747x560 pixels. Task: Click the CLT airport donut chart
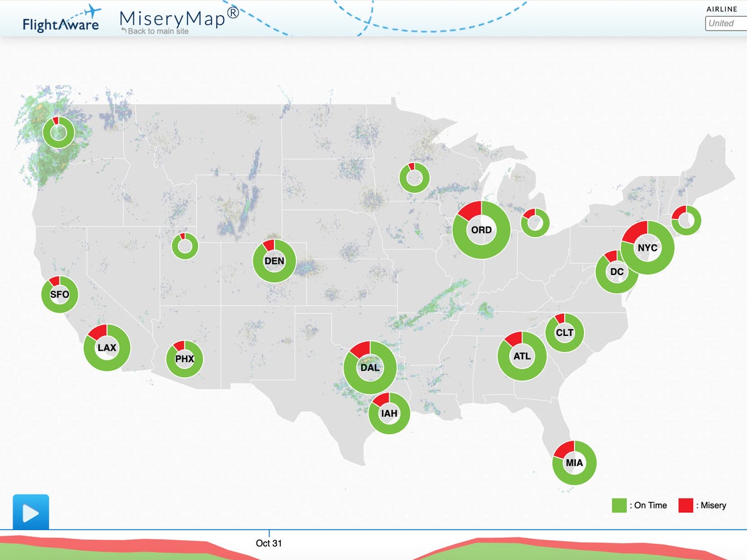[x=565, y=333]
